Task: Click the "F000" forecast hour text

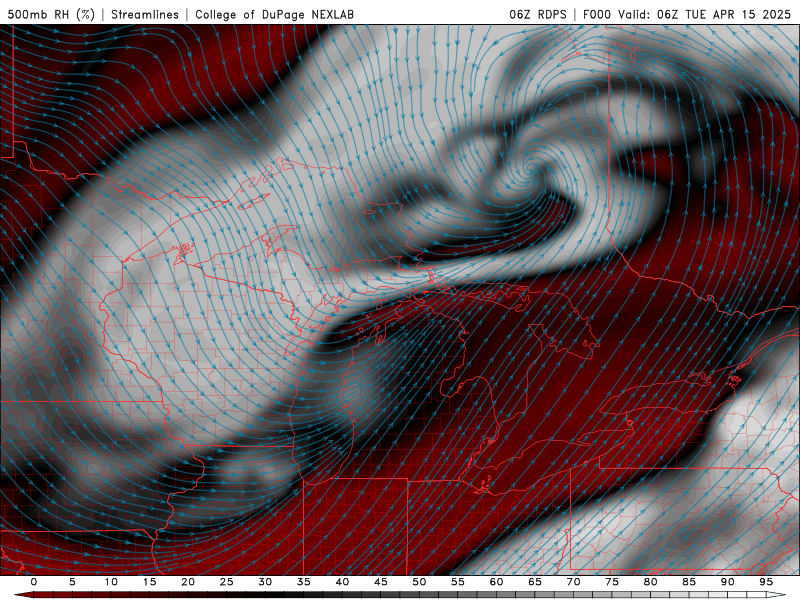Action: click(597, 14)
